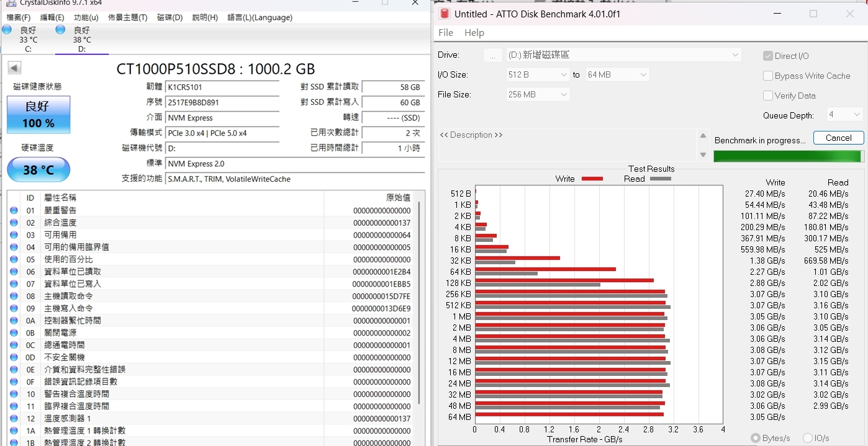Image resolution: width=868 pixels, height=446 pixels.
Task: Open the 說明(H) menu
Action: (205, 17)
